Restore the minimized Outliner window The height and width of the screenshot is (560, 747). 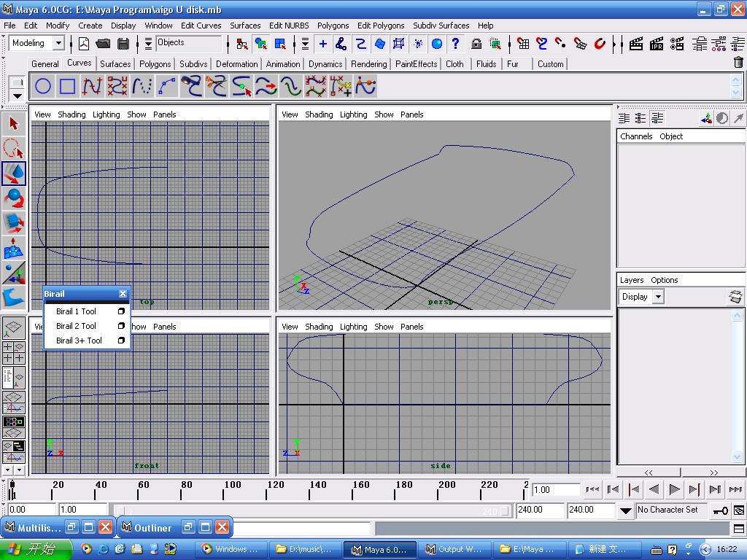pos(189,527)
